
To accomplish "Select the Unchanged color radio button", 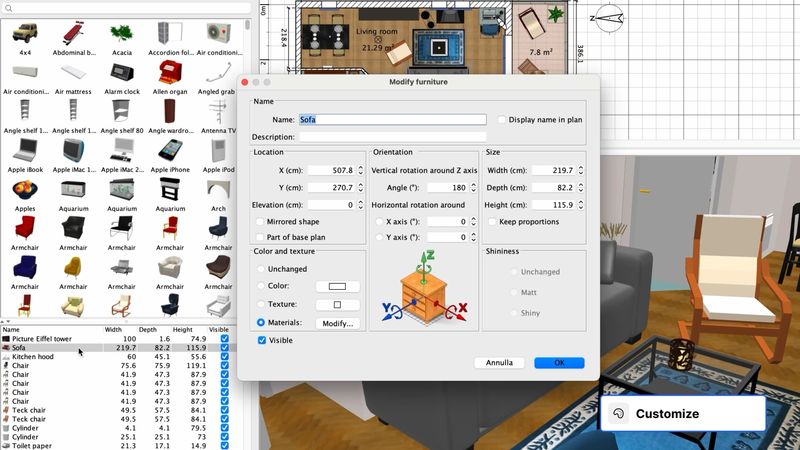I will pos(261,269).
